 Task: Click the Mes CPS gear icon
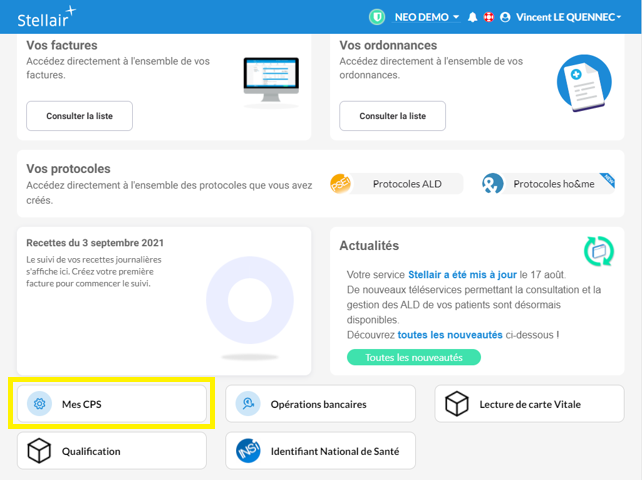(39, 404)
